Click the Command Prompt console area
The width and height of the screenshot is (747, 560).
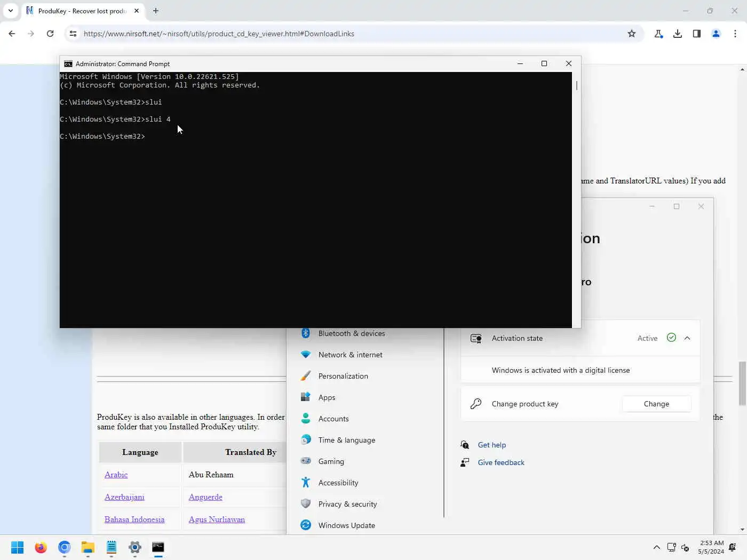316,200
